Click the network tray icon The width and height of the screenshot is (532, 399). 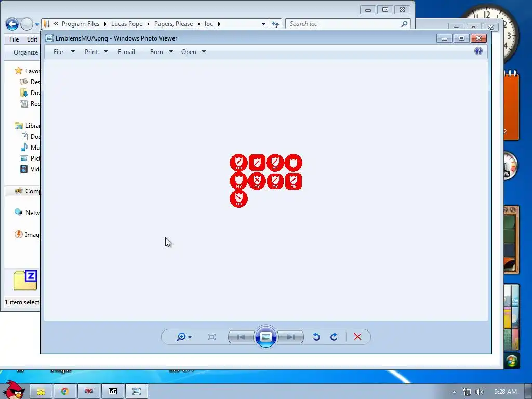[467, 392]
